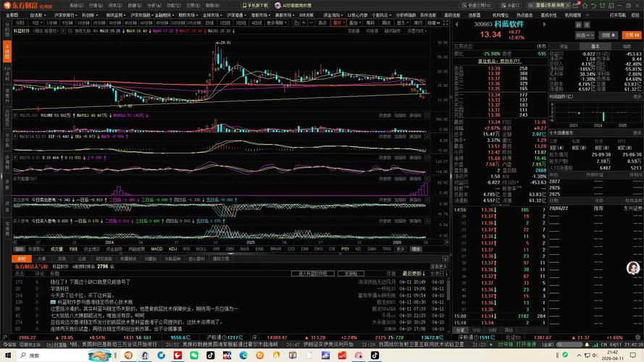Click the copy-window icon in chart toolbar
This screenshot has height=362, width=644.
tap(296, 23)
